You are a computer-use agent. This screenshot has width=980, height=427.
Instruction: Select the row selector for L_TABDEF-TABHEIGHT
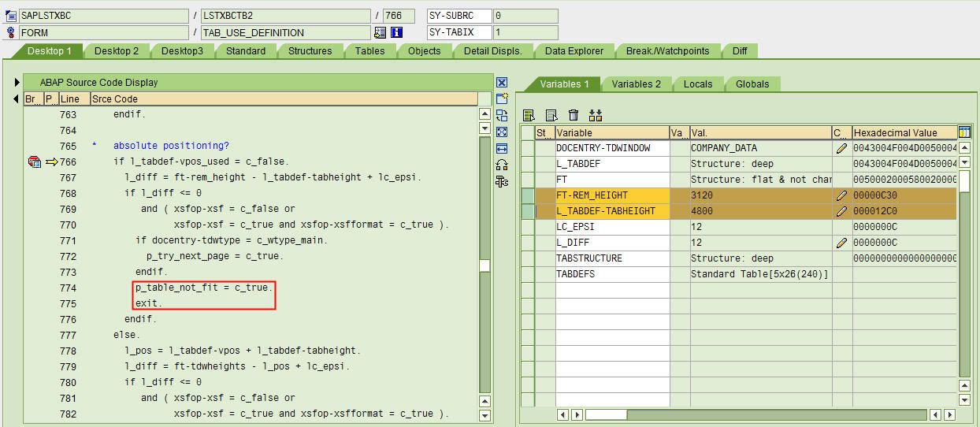tap(527, 211)
